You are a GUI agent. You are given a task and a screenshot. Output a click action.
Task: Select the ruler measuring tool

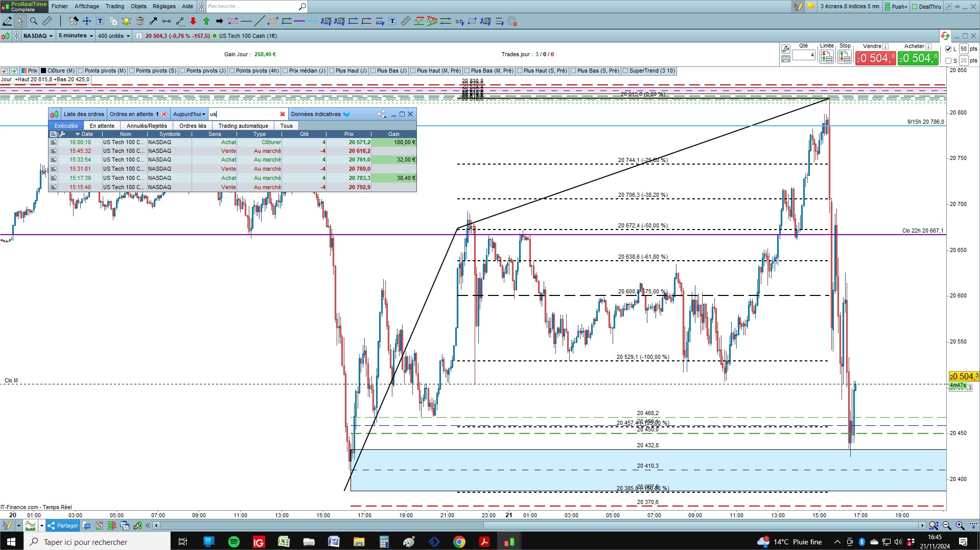tap(47, 21)
